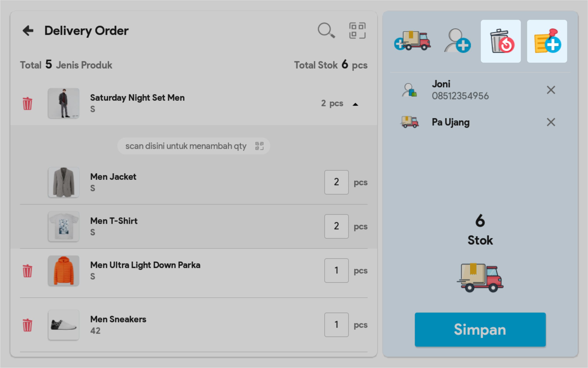Delete Men Ultra Light Down Parka item
Screen dimensions: 588x368
[28, 271]
